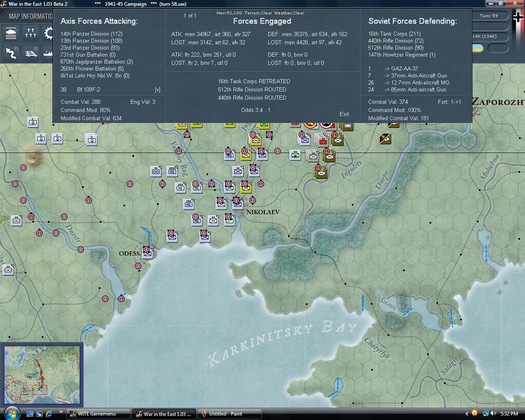Open the Map Information tab
The height and width of the screenshot is (420, 525).
pyautogui.click(x=31, y=16)
